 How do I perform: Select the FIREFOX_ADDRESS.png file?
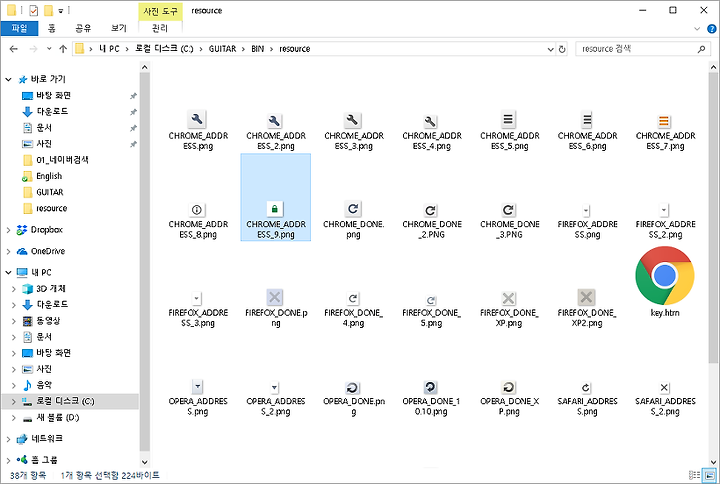coord(587,219)
